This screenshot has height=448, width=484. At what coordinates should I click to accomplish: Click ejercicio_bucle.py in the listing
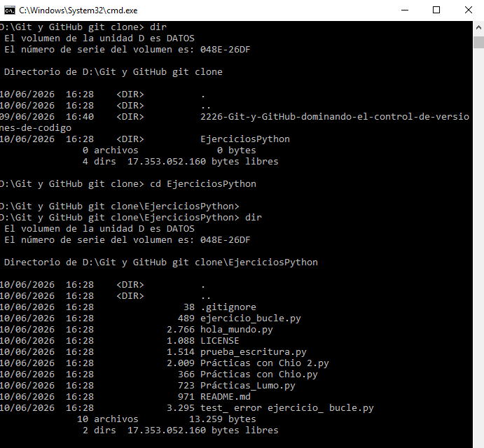click(x=251, y=318)
